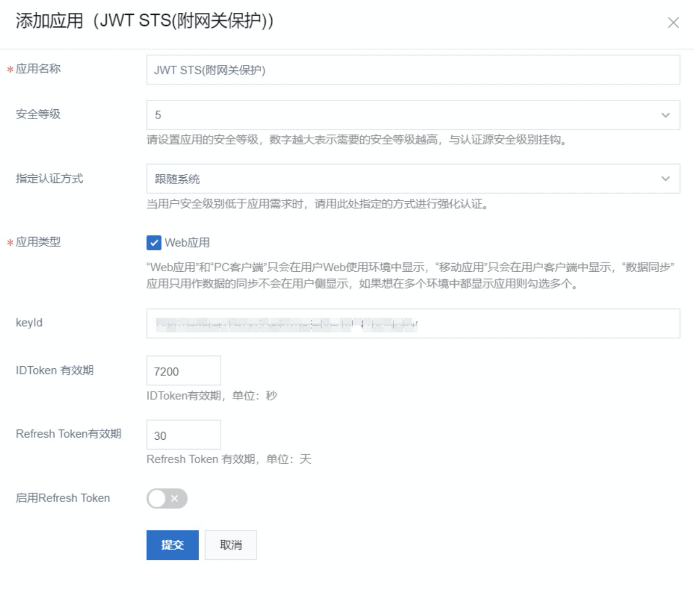Screen dimensions: 694x616
Task: Click the 应用名称 text input field
Action: click(412, 70)
